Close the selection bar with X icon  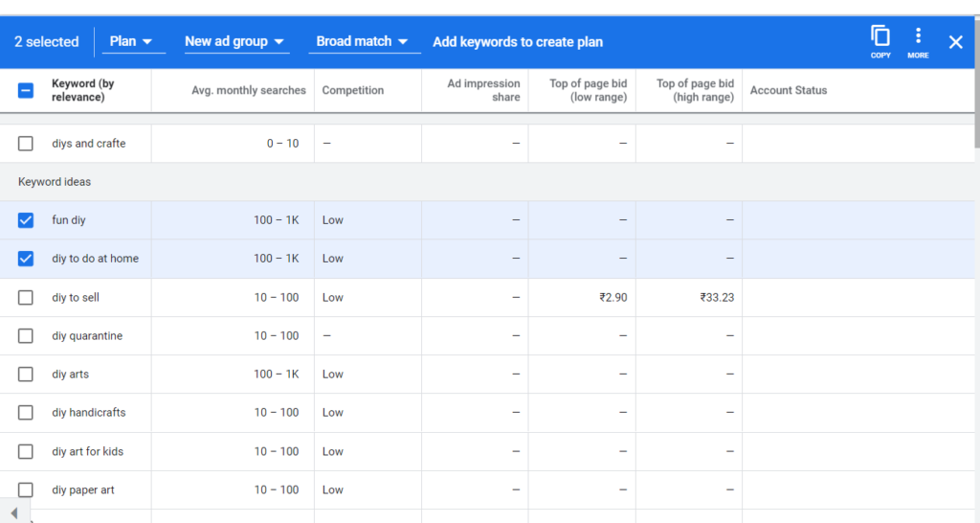click(x=955, y=42)
